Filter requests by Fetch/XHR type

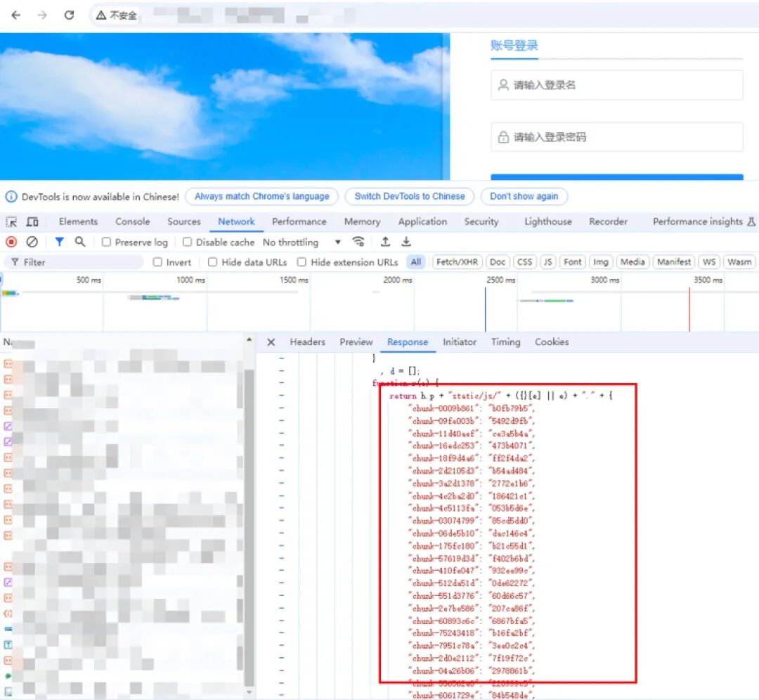[457, 262]
